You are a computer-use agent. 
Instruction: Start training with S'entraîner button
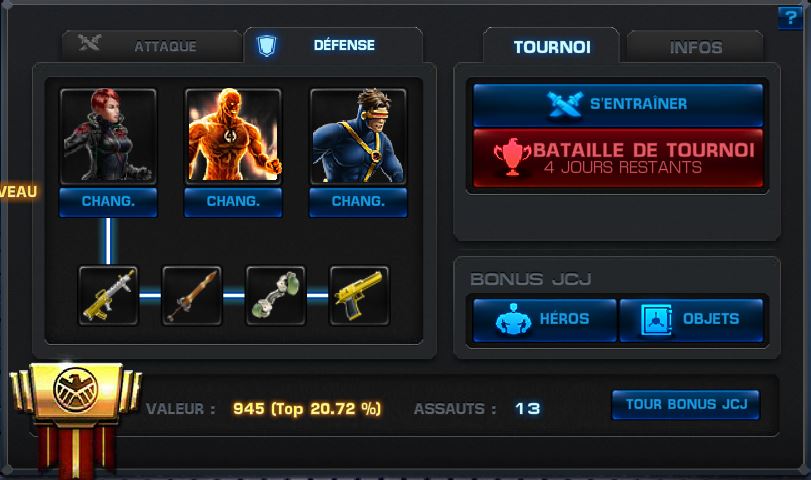coord(618,104)
